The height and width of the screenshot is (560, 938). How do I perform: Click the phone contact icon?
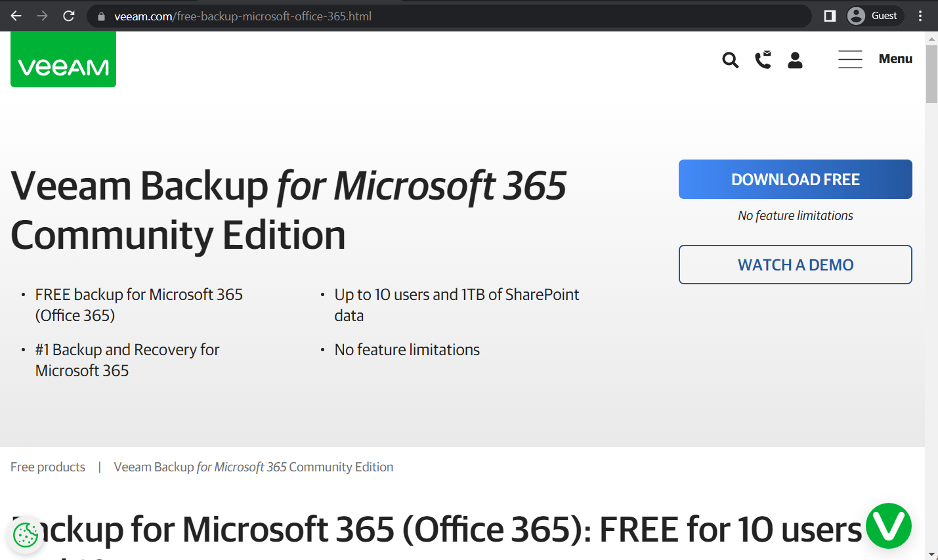(763, 60)
